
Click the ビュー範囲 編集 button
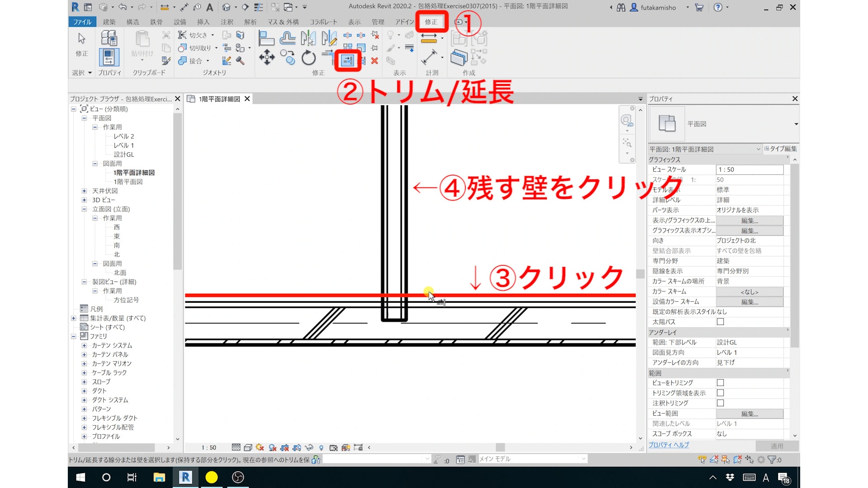coord(749,413)
